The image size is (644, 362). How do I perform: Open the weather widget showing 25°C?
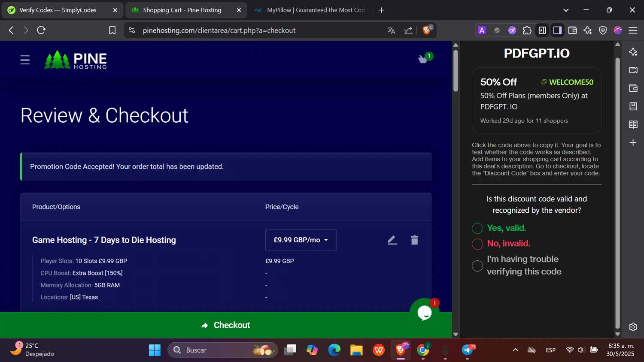[32, 350]
